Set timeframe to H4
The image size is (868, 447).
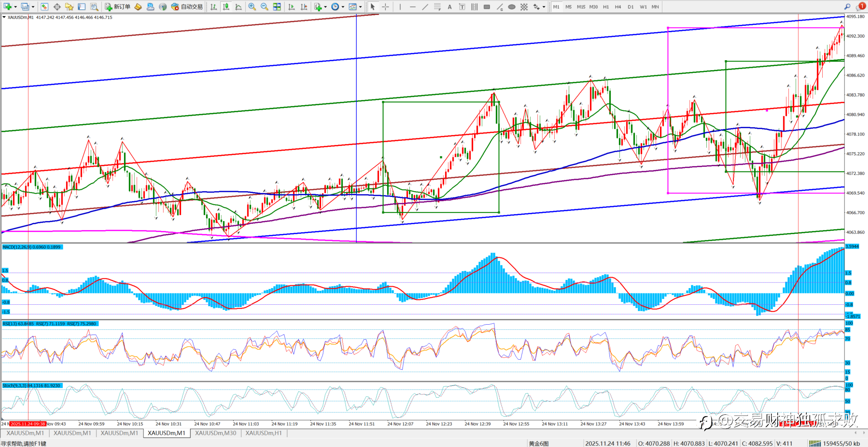click(618, 7)
